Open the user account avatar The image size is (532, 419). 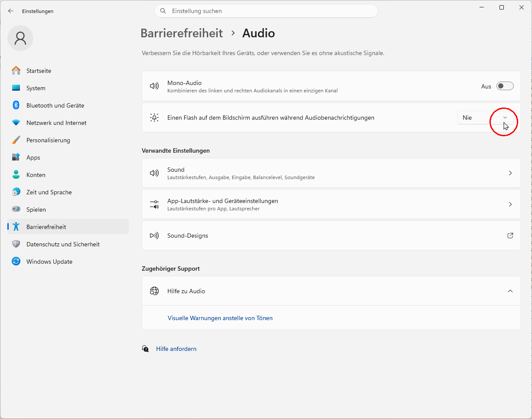tap(20, 38)
